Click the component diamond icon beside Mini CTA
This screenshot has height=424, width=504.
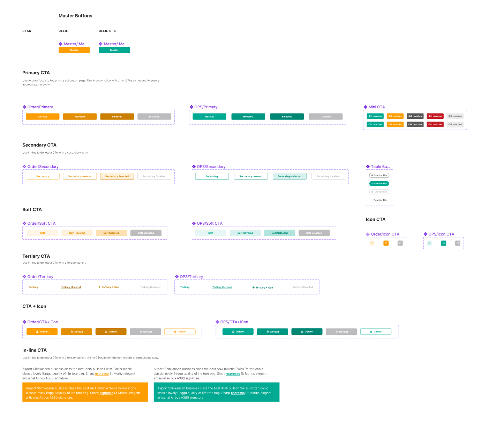pyautogui.click(x=366, y=107)
